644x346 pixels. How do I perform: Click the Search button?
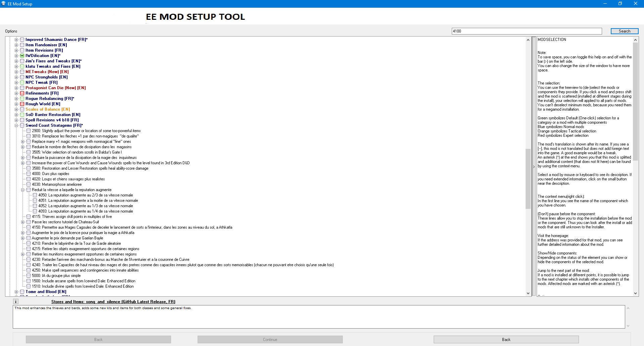tap(624, 31)
